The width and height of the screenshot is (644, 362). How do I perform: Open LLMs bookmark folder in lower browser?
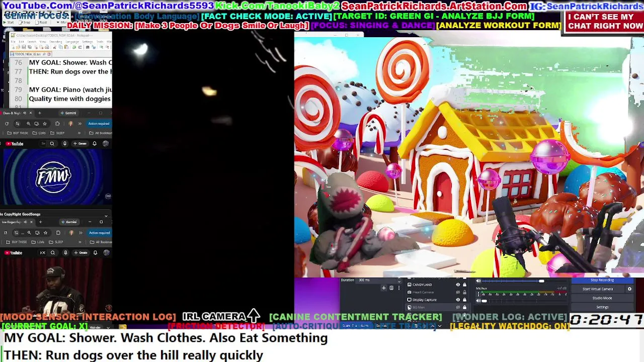tap(38, 242)
